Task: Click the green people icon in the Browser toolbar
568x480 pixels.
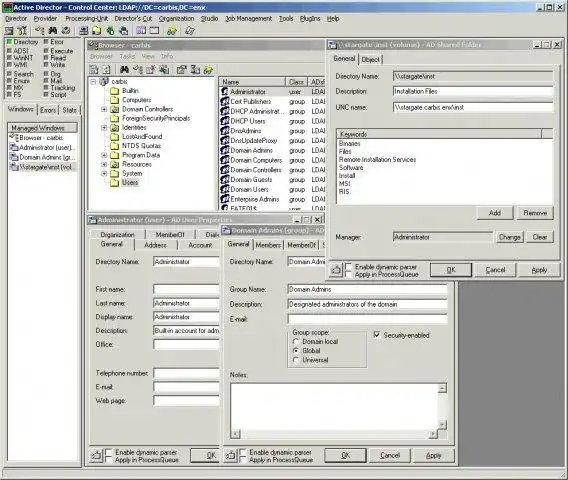Action: click(208, 70)
